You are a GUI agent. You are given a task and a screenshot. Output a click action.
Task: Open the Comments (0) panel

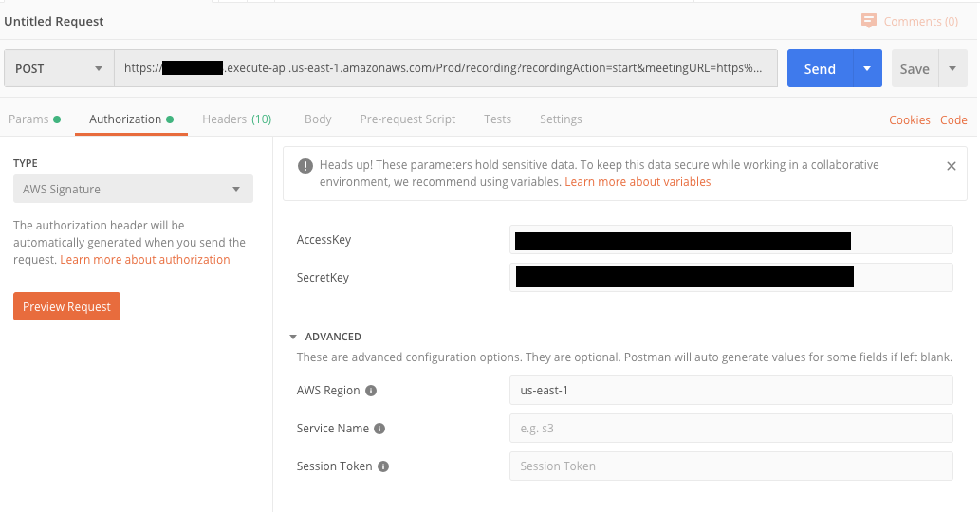coord(910,21)
